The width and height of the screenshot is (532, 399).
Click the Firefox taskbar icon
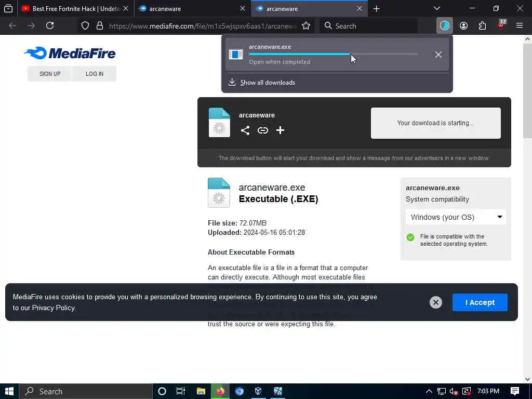pos(220,391)
